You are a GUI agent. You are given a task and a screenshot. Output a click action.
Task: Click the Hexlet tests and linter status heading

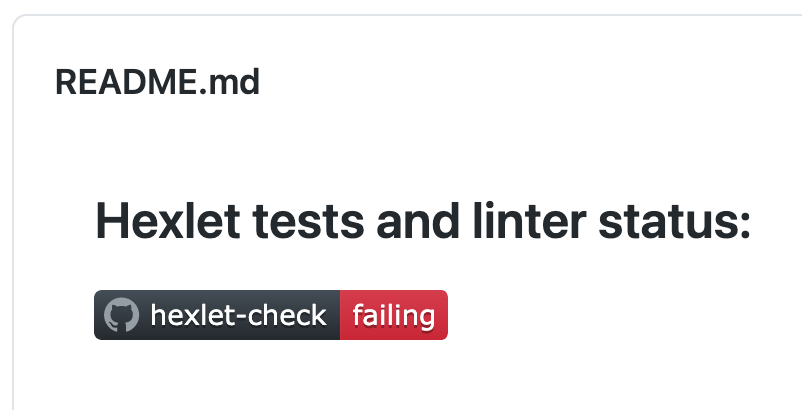click(422, 221)
